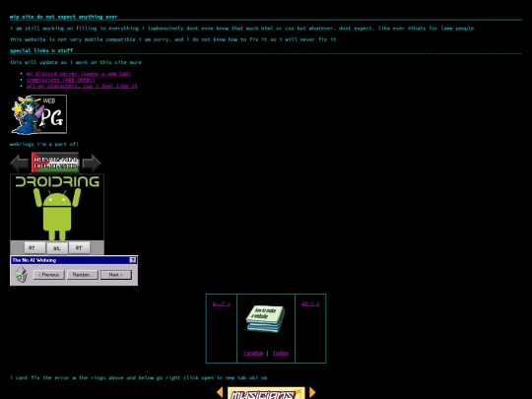
Task: Click Previous in the No AI Webring
Action: tap(49, 275)
